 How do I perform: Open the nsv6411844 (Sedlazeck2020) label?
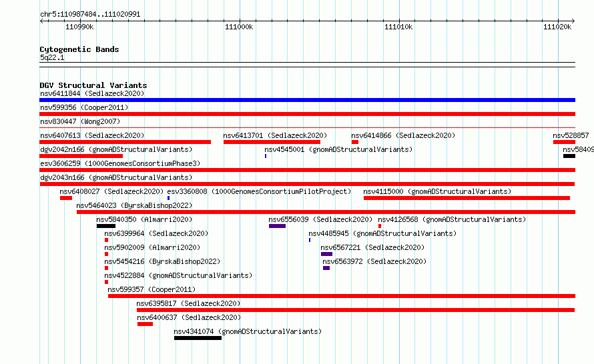92,93
